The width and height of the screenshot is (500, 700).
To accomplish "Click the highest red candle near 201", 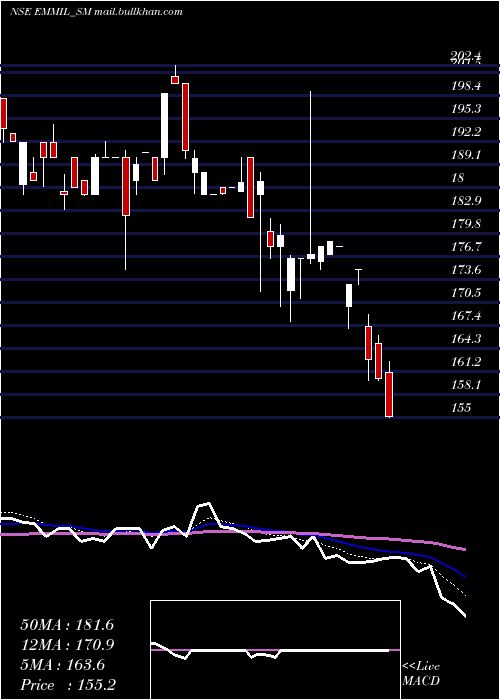I will (175, 79).
